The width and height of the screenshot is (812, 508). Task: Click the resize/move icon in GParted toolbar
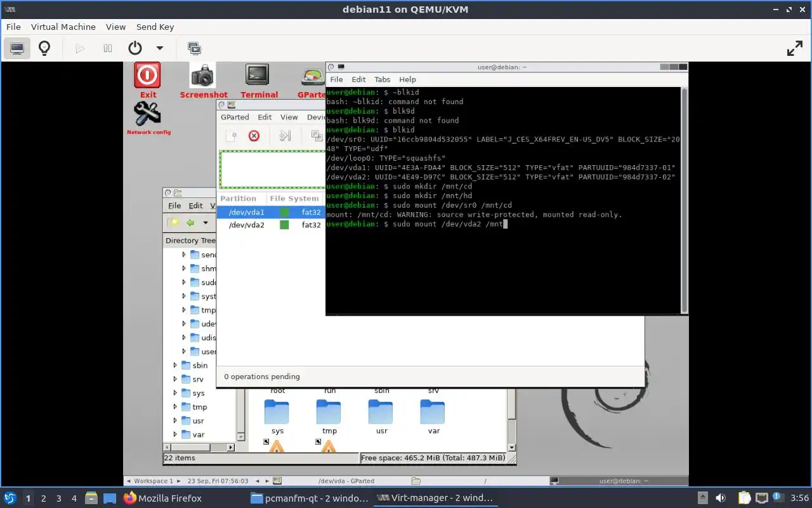pos(285,135)
